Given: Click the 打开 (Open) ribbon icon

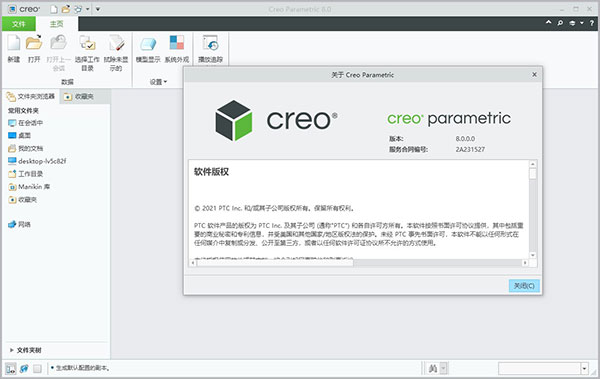Looking at the screenshot, I should click(34, 42).
